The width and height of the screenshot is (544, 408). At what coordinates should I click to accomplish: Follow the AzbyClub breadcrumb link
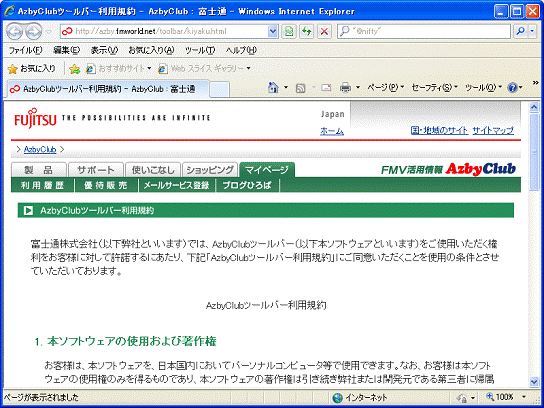coord(40,150)
